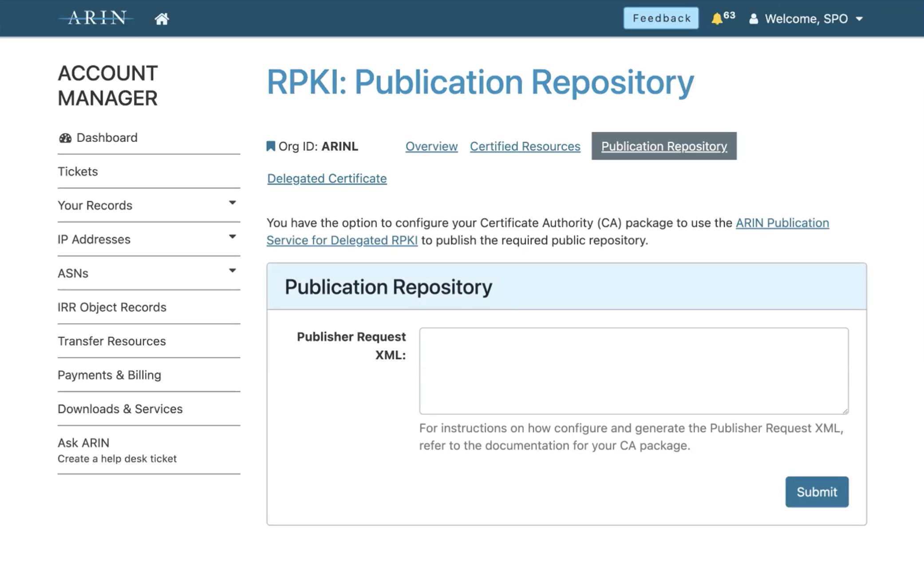Click into Publisher Request XML textarea

tap(633, 371)
